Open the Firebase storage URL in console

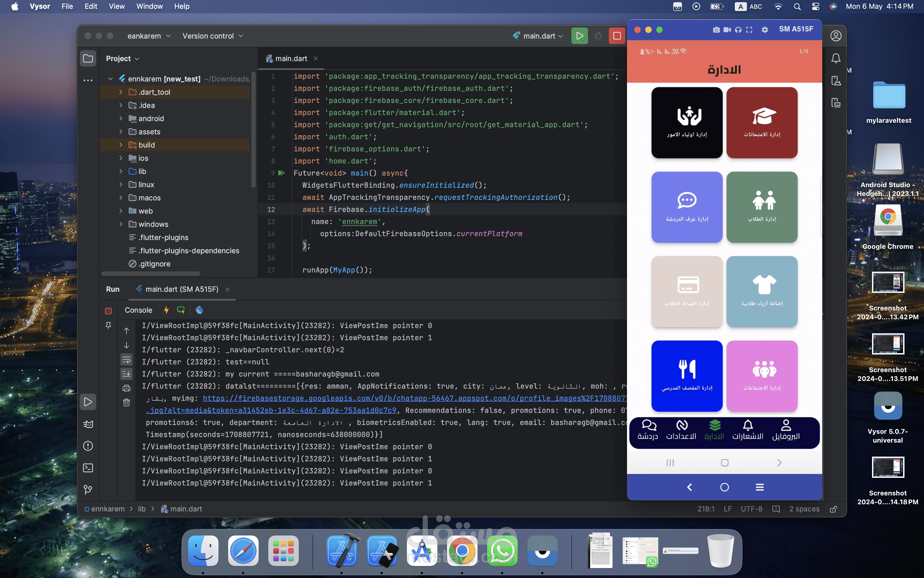point(414,398)
